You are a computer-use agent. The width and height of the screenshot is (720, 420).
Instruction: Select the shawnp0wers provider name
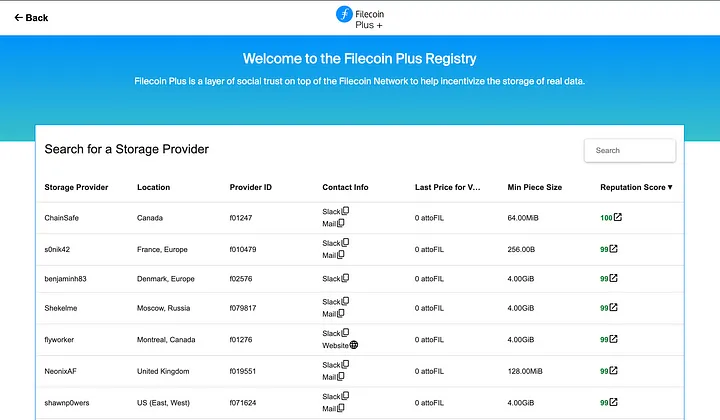click(67, 403)
